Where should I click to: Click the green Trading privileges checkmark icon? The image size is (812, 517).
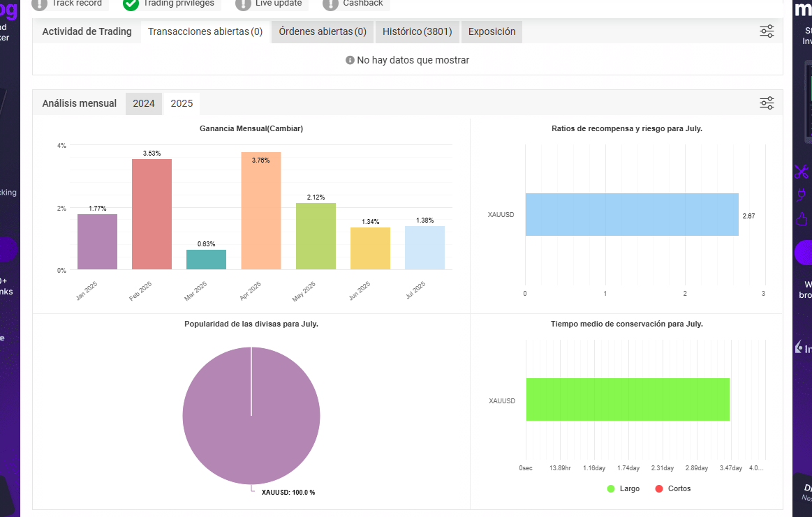[x=131, y=4]
